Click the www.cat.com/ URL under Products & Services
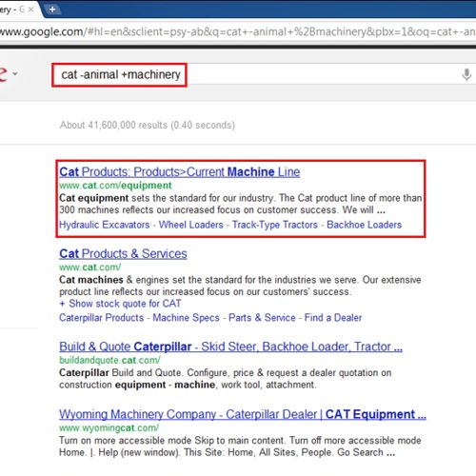The image size is (476, 476). click(90, 268)
